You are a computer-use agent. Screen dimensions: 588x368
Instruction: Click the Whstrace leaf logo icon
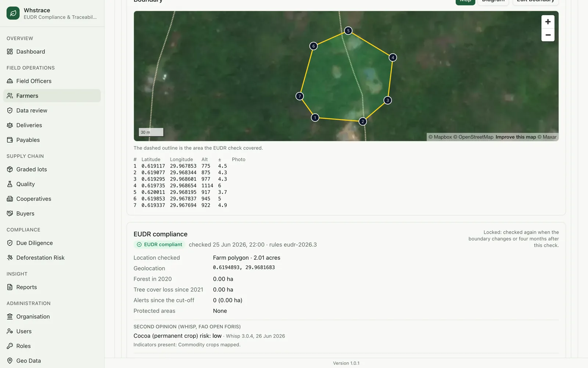pos(13,13)
